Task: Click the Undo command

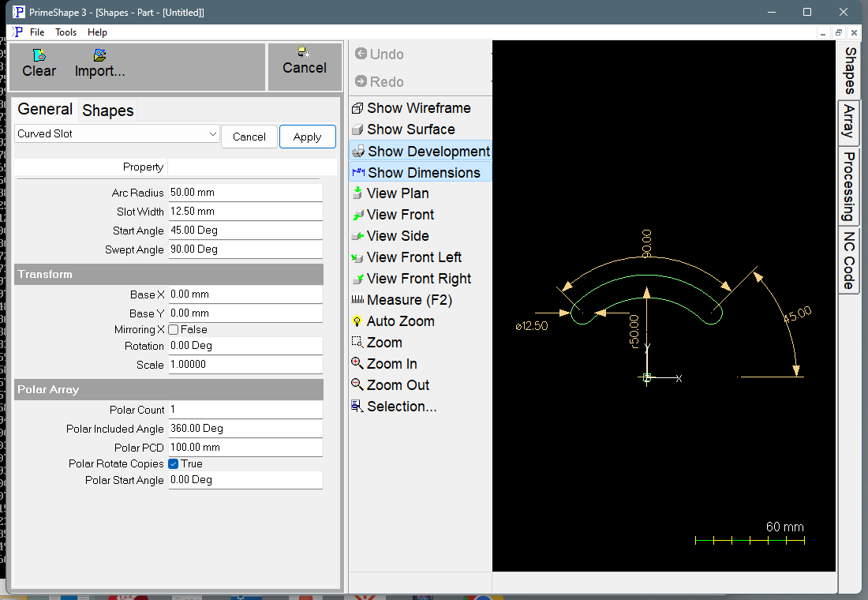Action: pyautogui.click(x=380, y=54)
